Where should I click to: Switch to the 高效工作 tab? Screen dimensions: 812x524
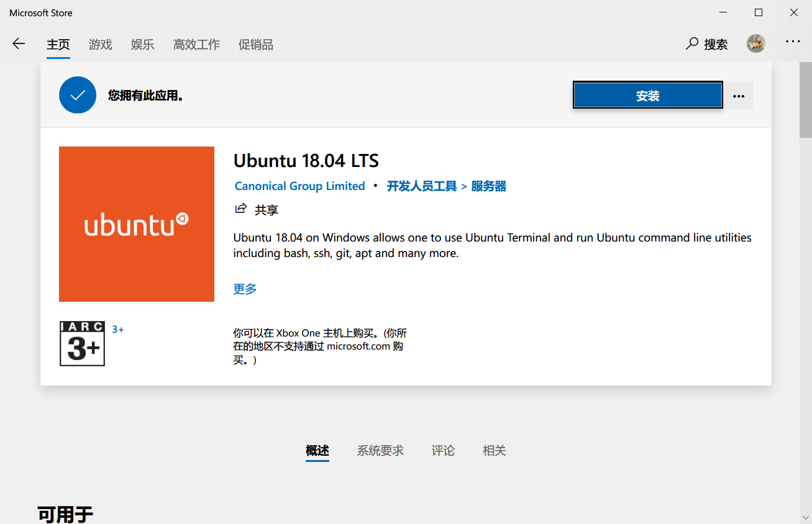(196, 45)
